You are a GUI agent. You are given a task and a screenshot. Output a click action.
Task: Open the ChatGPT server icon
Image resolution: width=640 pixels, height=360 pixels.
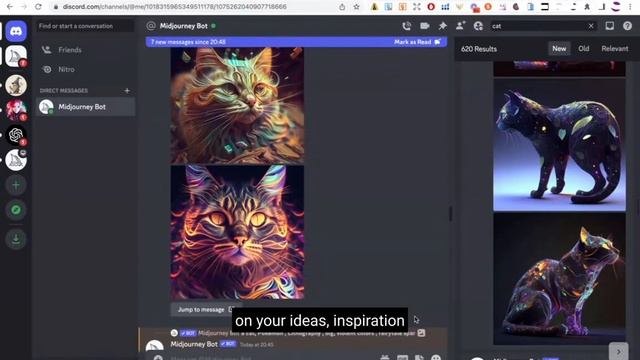click(x=16, y=135)
